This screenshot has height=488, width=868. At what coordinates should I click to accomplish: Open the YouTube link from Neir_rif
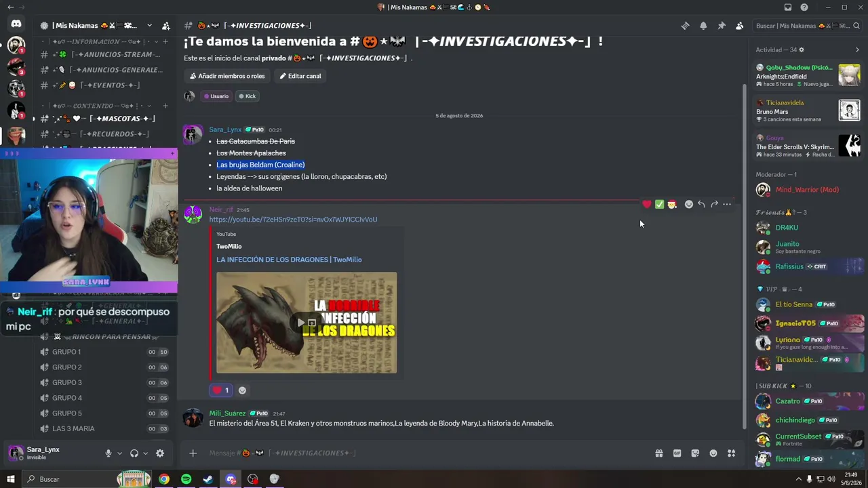coord(293,220)
